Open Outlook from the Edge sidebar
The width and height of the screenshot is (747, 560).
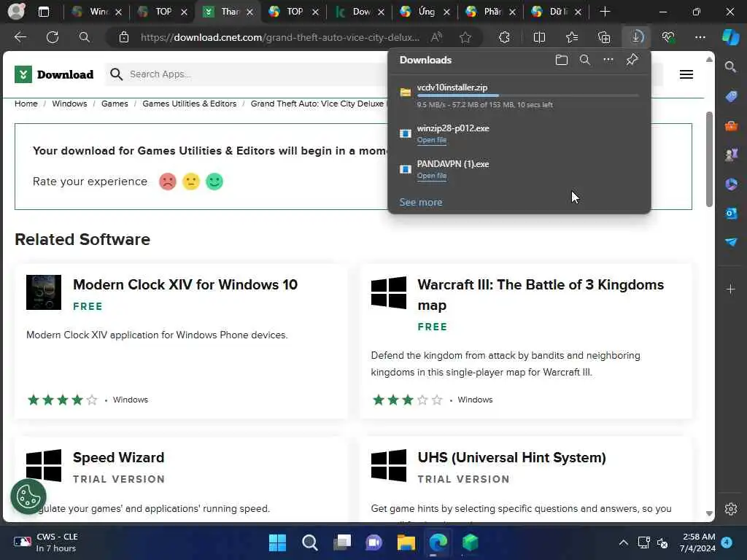pyautogui.click(x=731, y=214)
